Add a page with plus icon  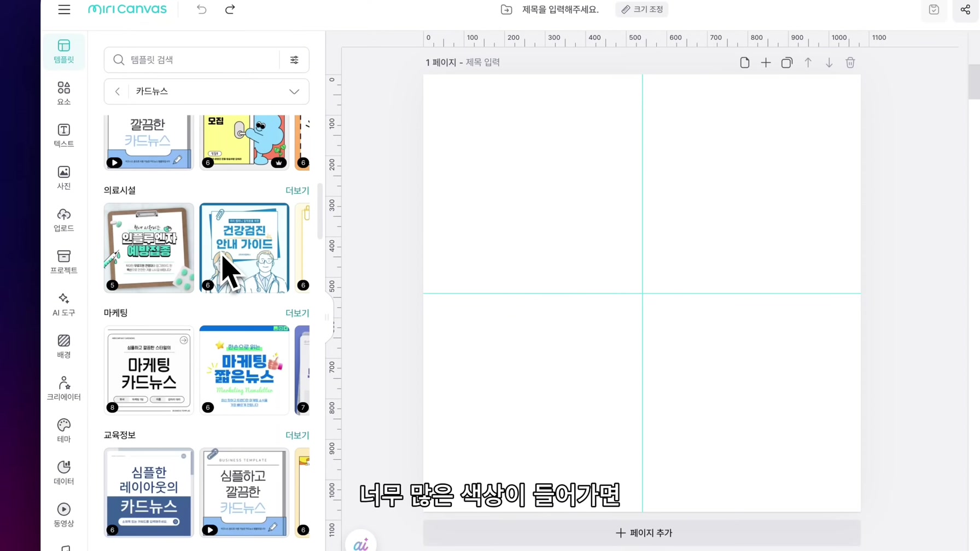point(766,62)
